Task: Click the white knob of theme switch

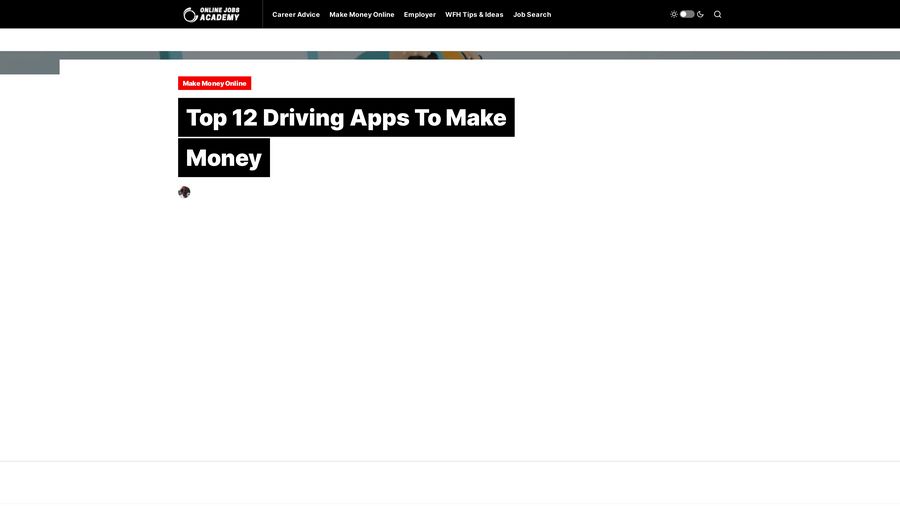Action: (684, 14)
